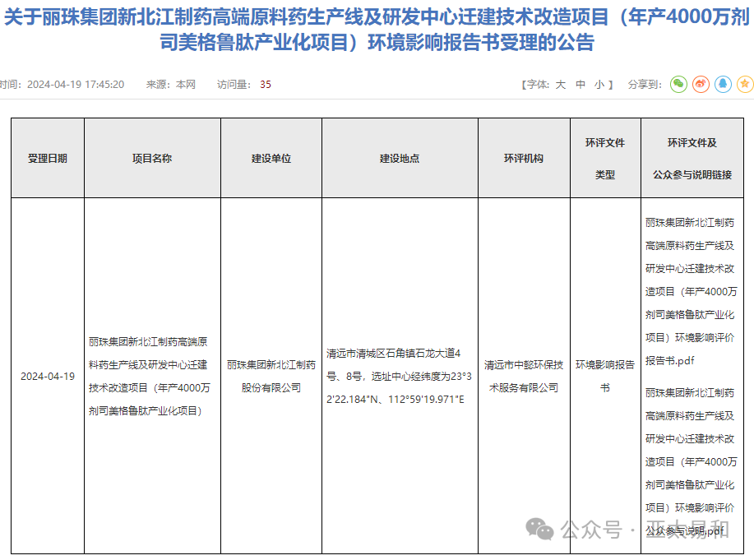Click the 受理日期 column header
The image size is (754, 560).
click(48, 158)
